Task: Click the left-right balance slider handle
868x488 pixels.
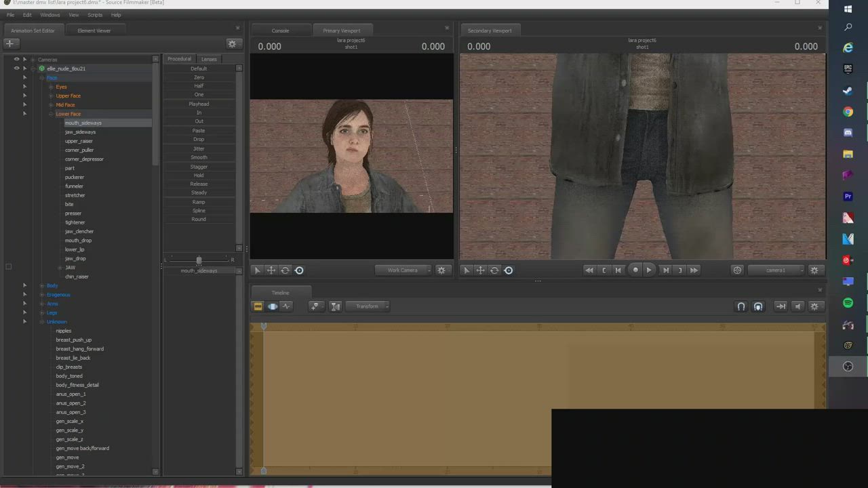Action: 199,260
